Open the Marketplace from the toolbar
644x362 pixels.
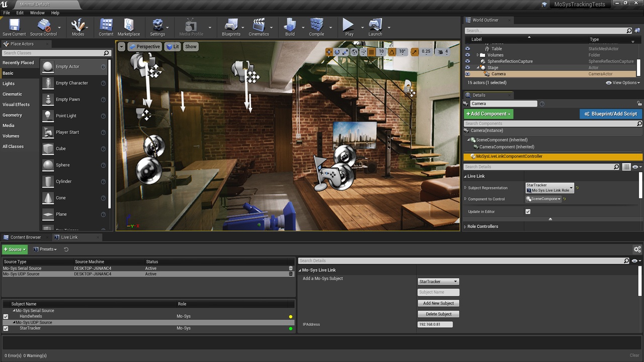coord(129,27)
